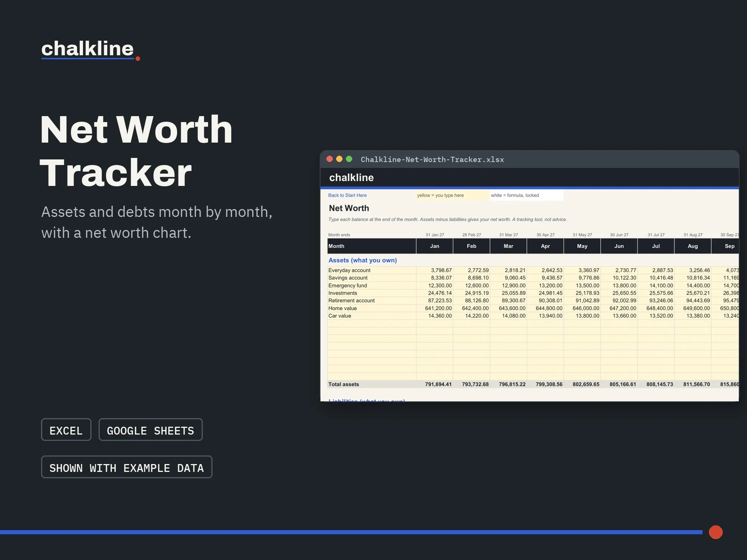
Task: Click the EXCEL badge
Action: coord(66,430)
